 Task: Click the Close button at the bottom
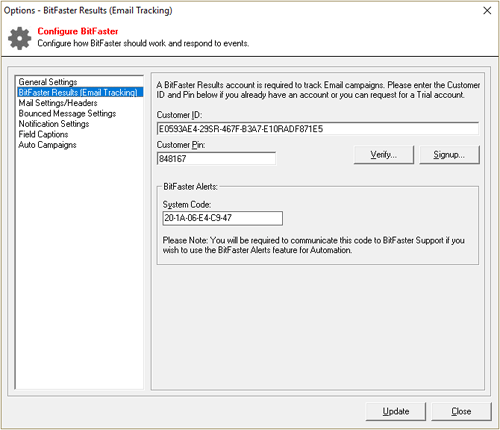461,411
